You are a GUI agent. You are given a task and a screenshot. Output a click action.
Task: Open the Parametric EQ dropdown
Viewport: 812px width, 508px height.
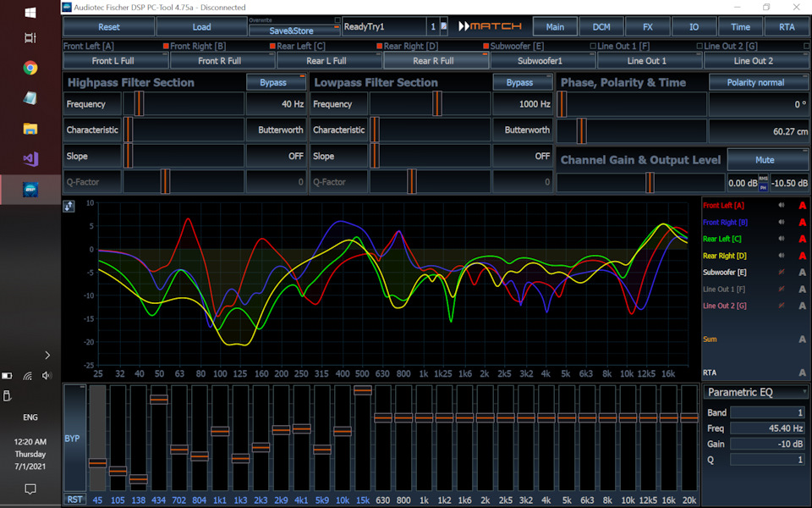click(x=756, y=392)
